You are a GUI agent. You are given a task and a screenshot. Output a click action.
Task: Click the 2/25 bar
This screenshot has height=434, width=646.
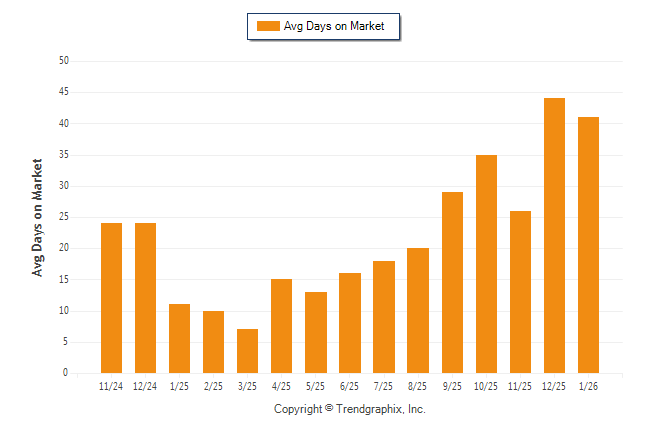tap(213, 342)
